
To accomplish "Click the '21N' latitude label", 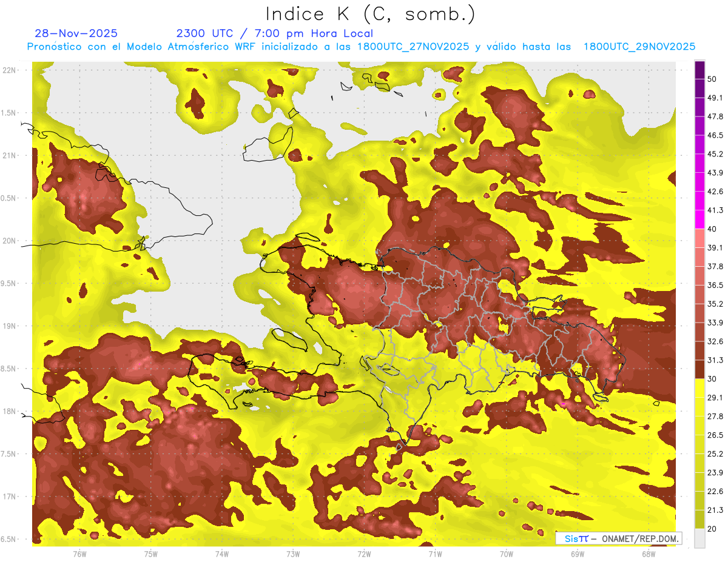I will point(10,155).
